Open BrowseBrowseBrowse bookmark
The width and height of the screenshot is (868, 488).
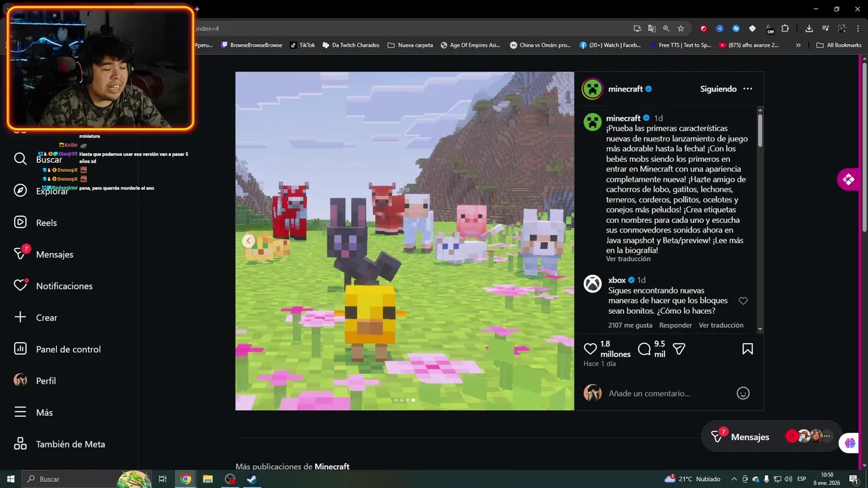coord(252,45)
